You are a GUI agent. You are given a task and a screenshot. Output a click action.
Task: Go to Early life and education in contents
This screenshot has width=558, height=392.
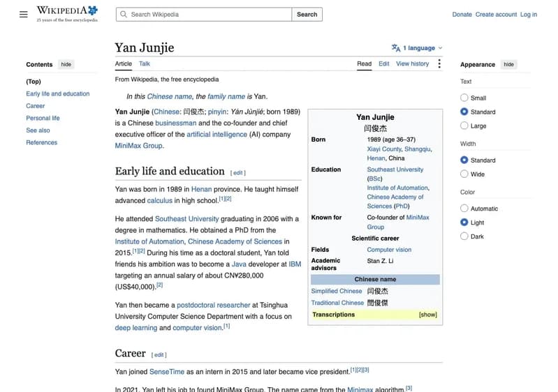pos(58,93)
